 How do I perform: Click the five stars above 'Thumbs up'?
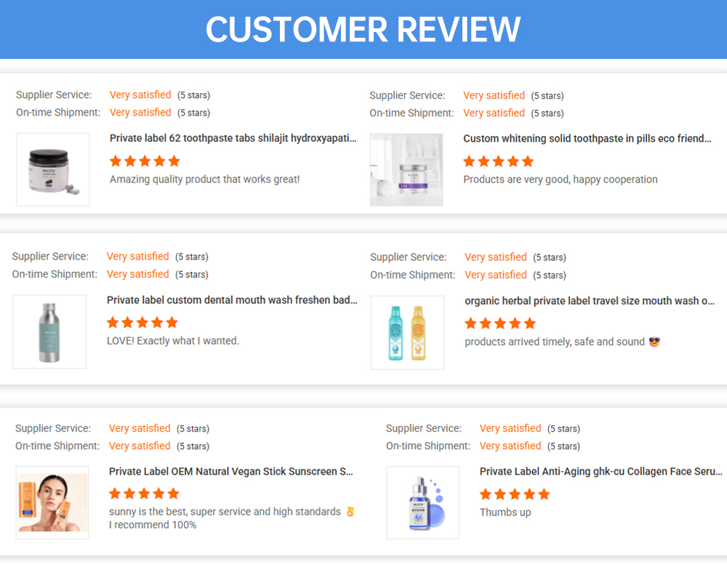[515, 494]
